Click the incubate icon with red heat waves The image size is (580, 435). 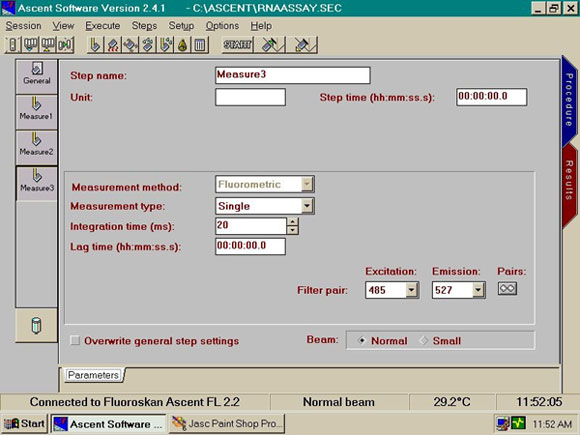pyautogui.click(x=113, y=45)
